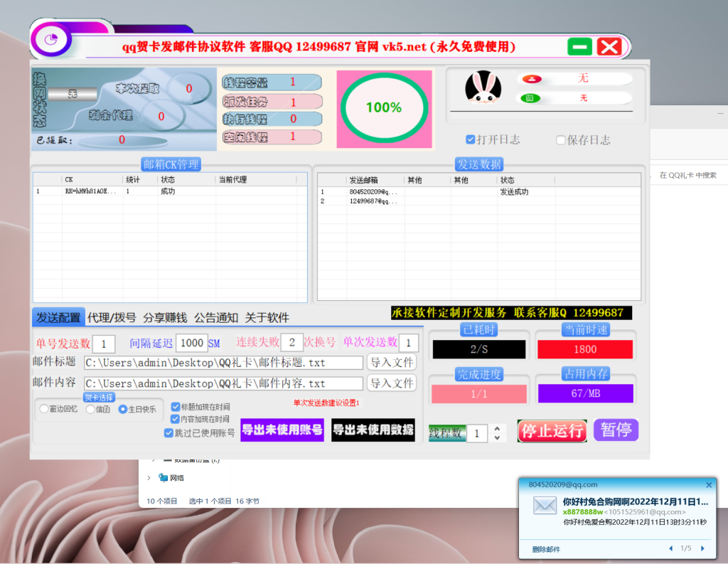
Task: Click the 当前代理 column header
Action: (x=256, y=180)
